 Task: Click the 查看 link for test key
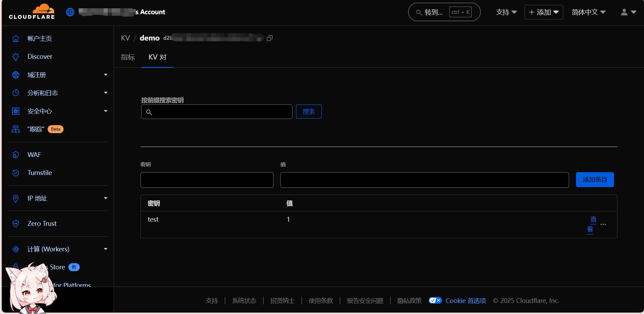point(592,224)
